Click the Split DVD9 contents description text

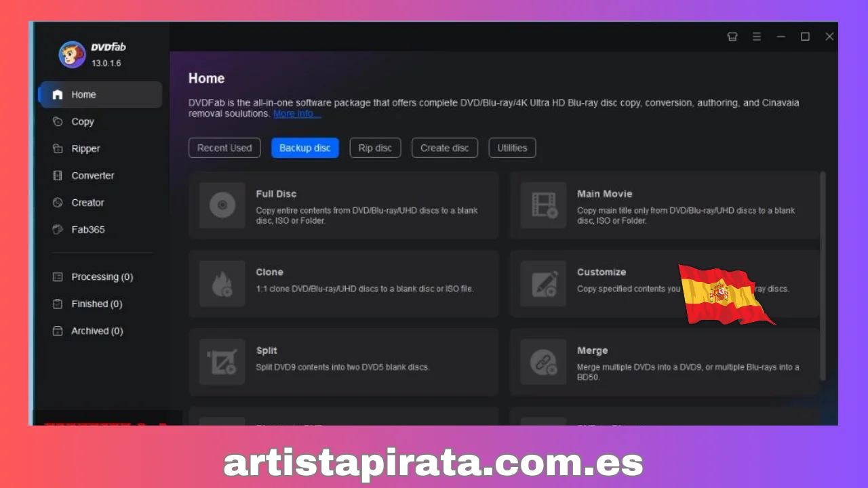coord(342,367)
